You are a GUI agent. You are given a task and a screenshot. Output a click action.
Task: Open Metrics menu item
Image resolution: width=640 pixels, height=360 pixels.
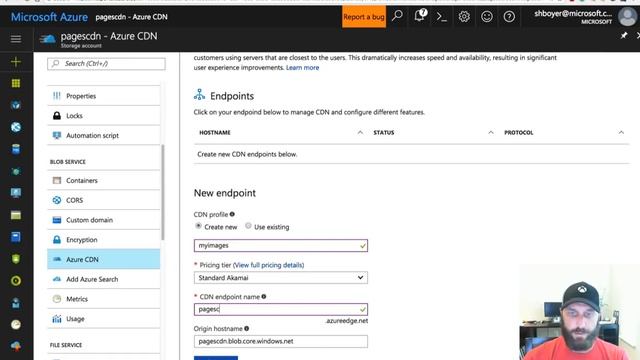(x=104, y=299)
